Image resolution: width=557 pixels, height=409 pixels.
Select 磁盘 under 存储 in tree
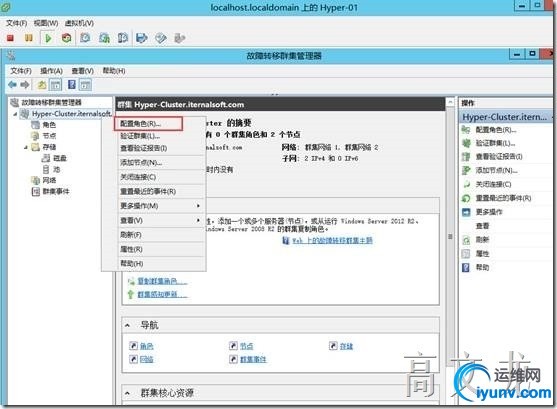pos(60,158)
